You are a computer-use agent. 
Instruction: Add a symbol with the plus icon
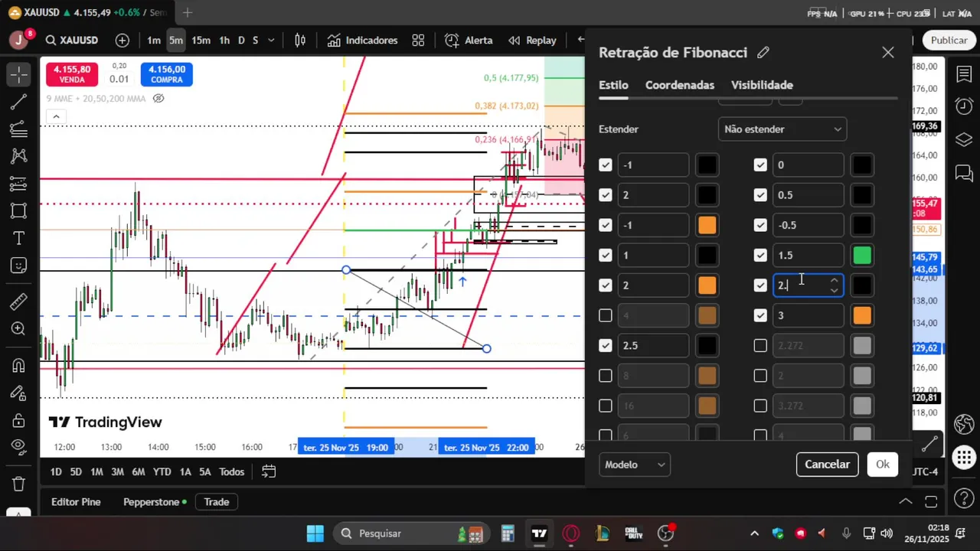click(x=122, y=40)
